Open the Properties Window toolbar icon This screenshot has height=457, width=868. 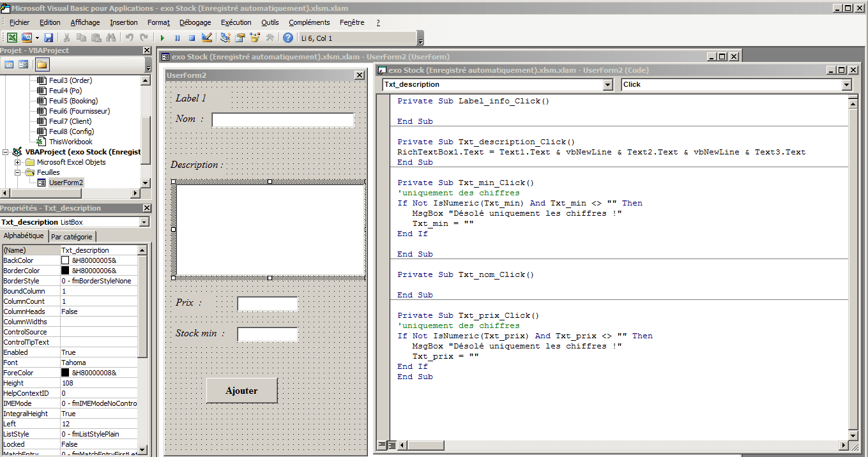[x=240, y=38]
